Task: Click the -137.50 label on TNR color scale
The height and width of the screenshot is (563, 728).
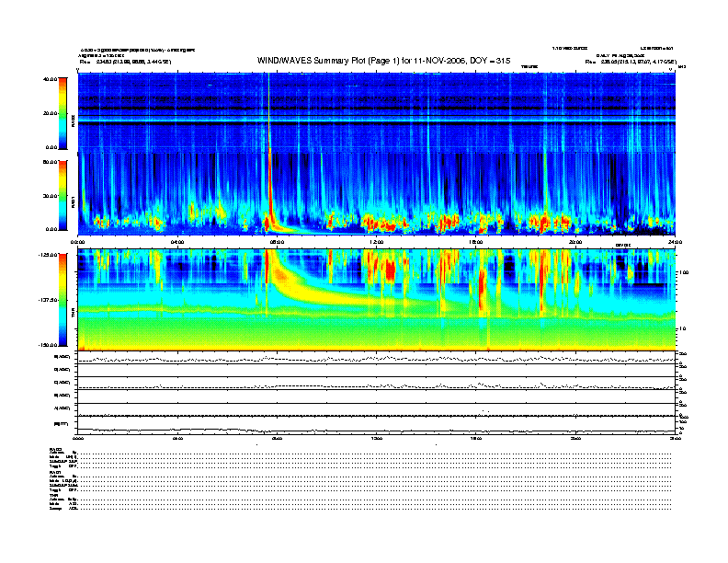Action: coord(48,300)
